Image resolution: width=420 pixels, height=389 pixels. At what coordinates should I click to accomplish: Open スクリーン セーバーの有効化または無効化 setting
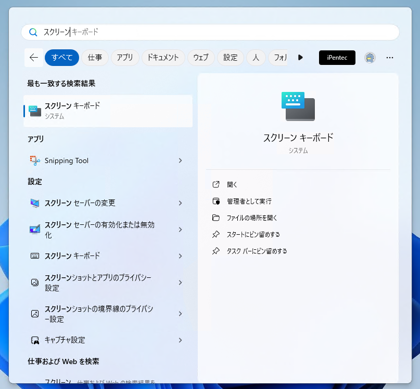pyautogui.click(x=108, y=230)
